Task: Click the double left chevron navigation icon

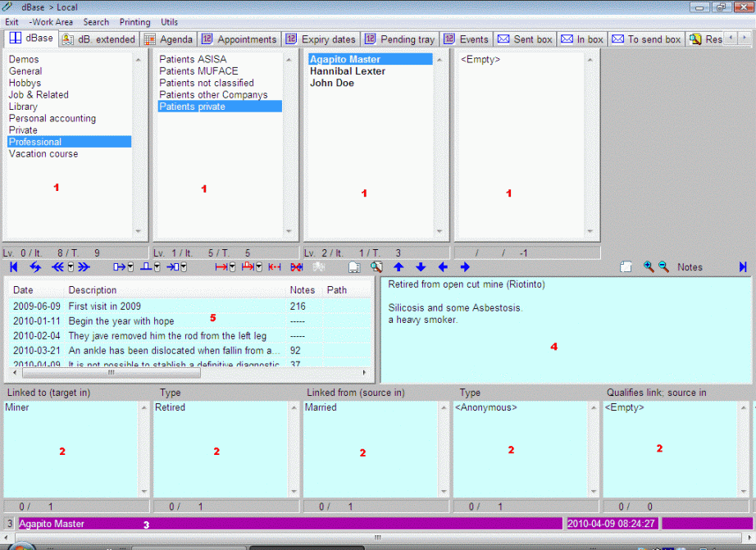Action: (57, 267)
